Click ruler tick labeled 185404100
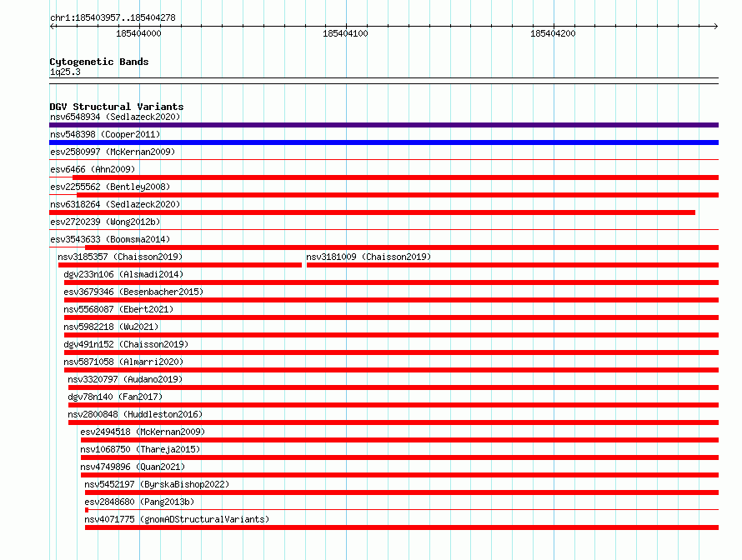 pyautogui.click(x=345, y=33)
